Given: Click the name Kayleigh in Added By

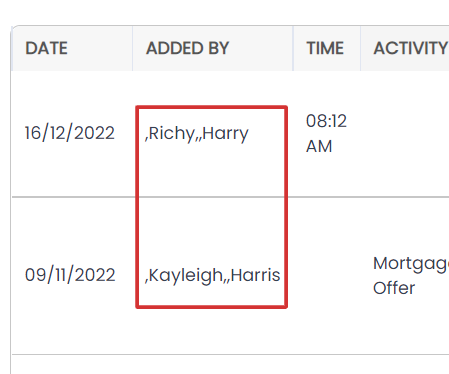Looking at the screenshot, I should [x=186, y=276].
